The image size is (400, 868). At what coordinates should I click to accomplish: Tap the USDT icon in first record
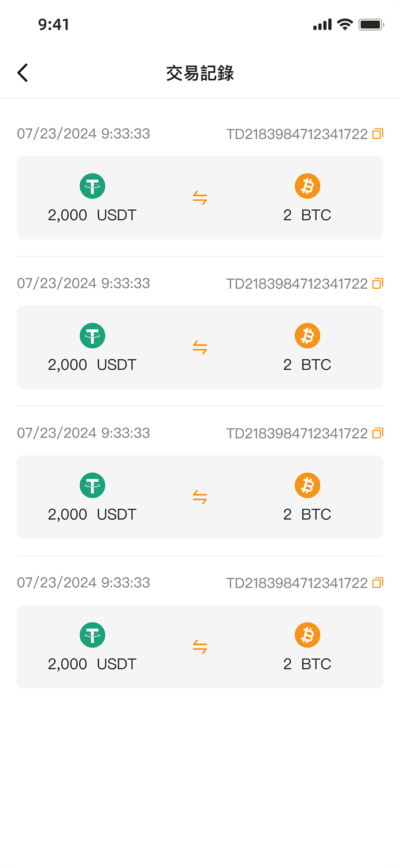coord(92,186)
